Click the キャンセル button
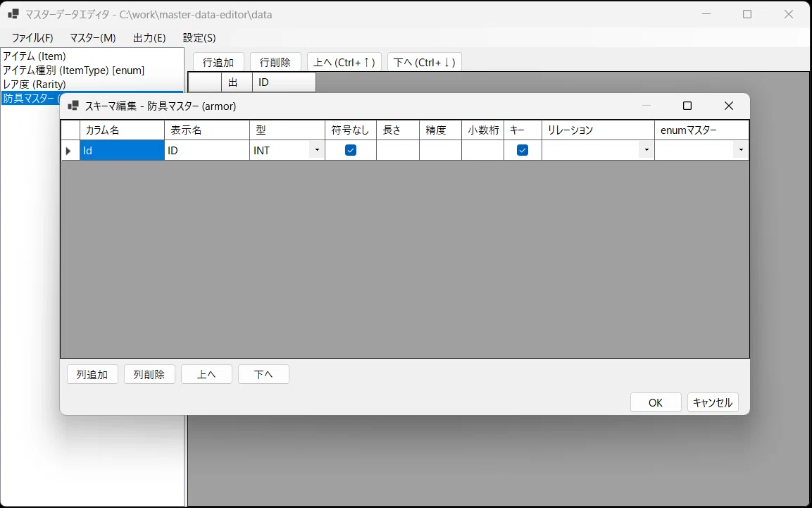 pyautogui.click(x=713, y=402)
